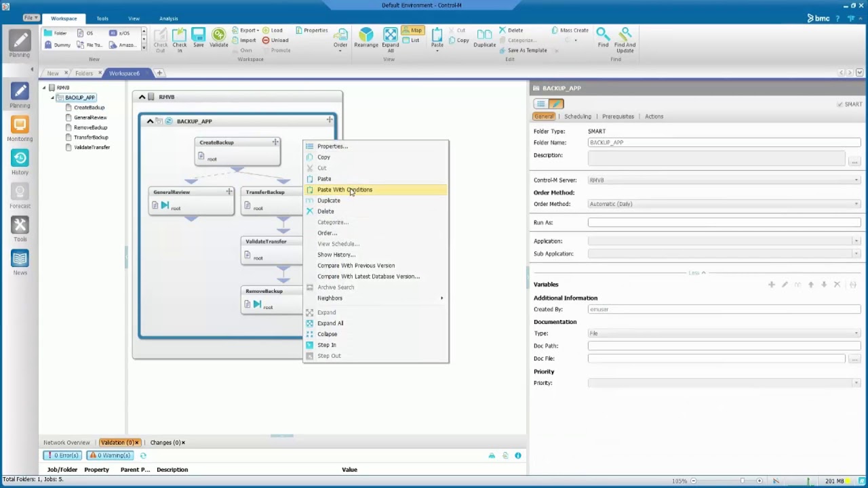Viewport: 868px width, 488px height.
Task: Click refresh icon in validation panel
Action: (143, 455)
